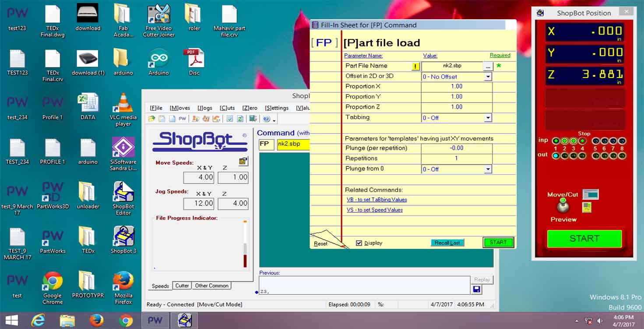Click the Move Speeds X & Y field

point(199,177)
